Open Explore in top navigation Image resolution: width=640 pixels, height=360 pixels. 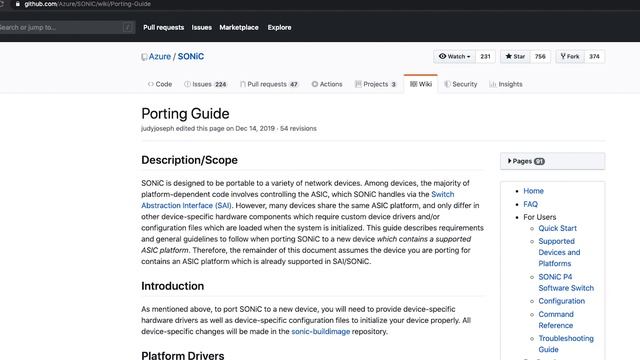(280, 27)
